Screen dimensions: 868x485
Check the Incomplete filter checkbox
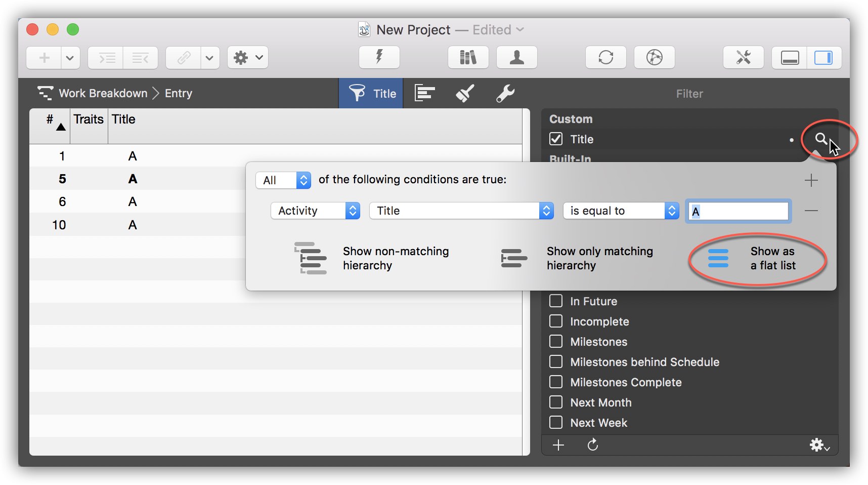555,321
